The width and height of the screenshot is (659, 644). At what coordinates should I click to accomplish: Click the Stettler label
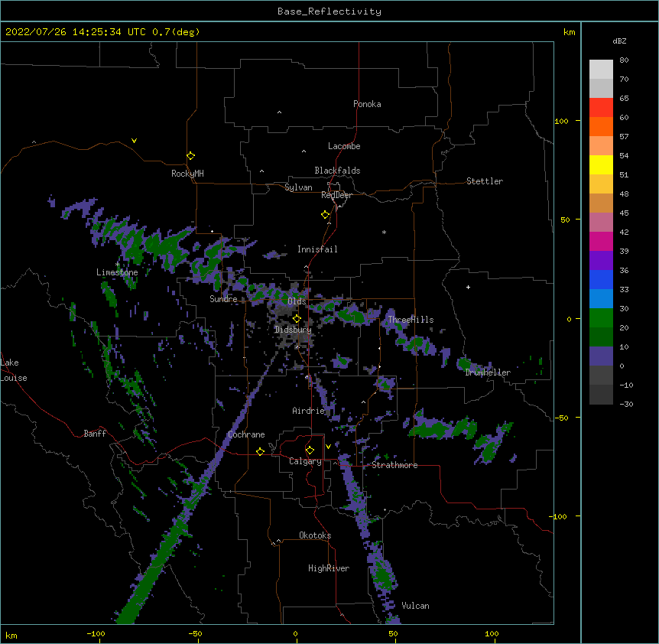click(485, 181)
